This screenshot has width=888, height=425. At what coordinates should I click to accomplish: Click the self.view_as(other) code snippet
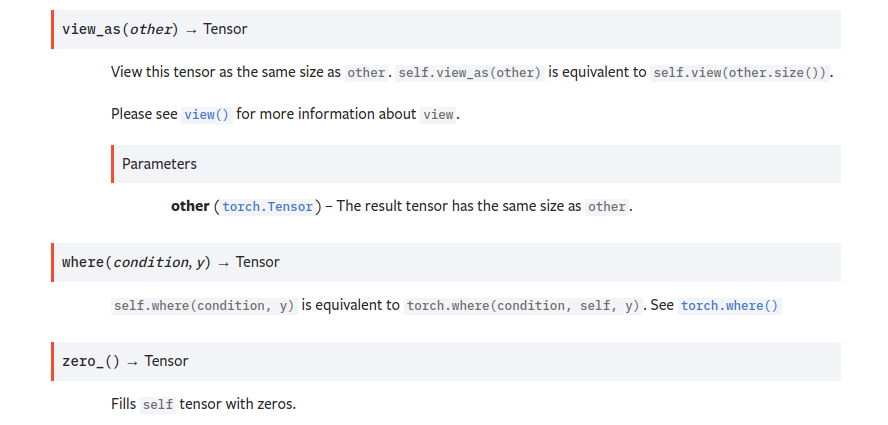click(x=470, y=73)
